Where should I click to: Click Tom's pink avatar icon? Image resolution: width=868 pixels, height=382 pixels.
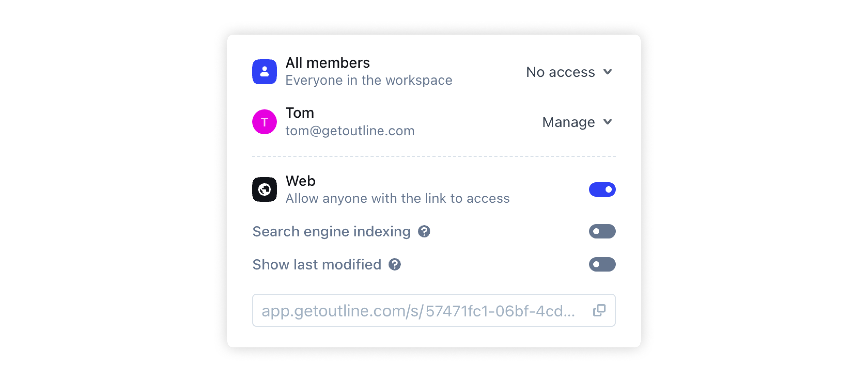pos(264,122)
